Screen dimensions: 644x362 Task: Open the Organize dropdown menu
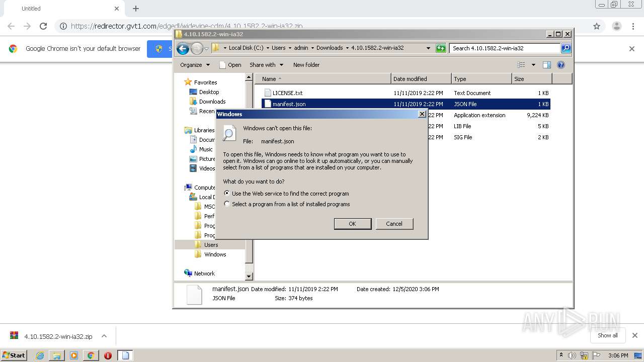coord(195,65)
